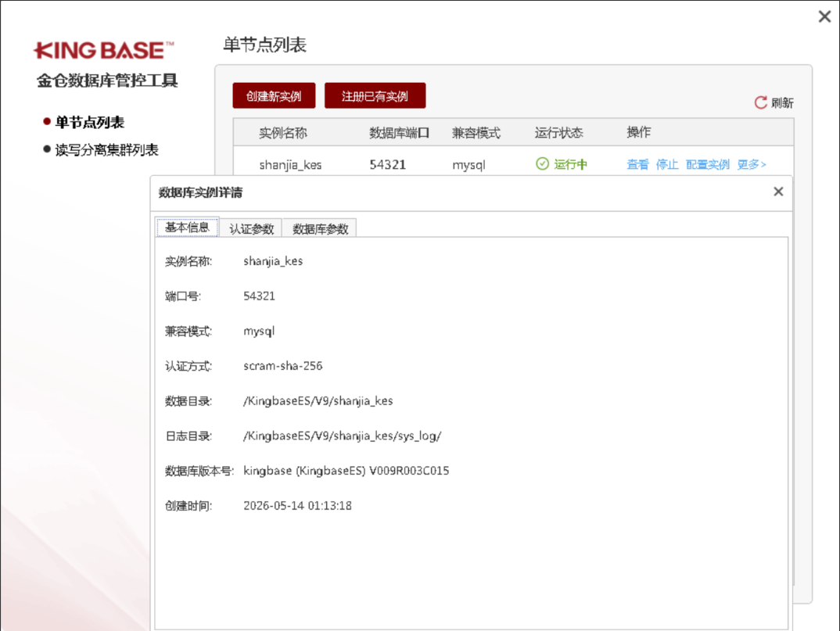
Task: Open 配置实例 link for shanjia_kes
Action: coord(708,164)
